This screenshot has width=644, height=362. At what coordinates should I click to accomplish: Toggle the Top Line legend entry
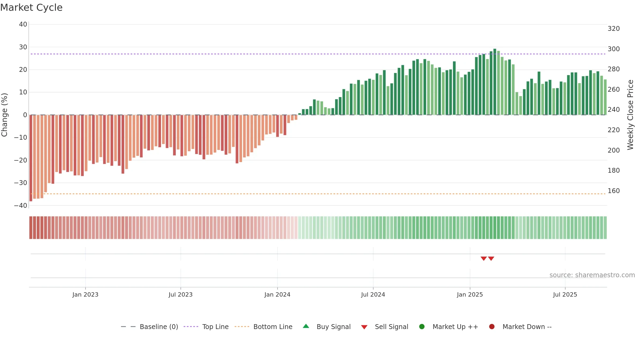click(206, 327)
